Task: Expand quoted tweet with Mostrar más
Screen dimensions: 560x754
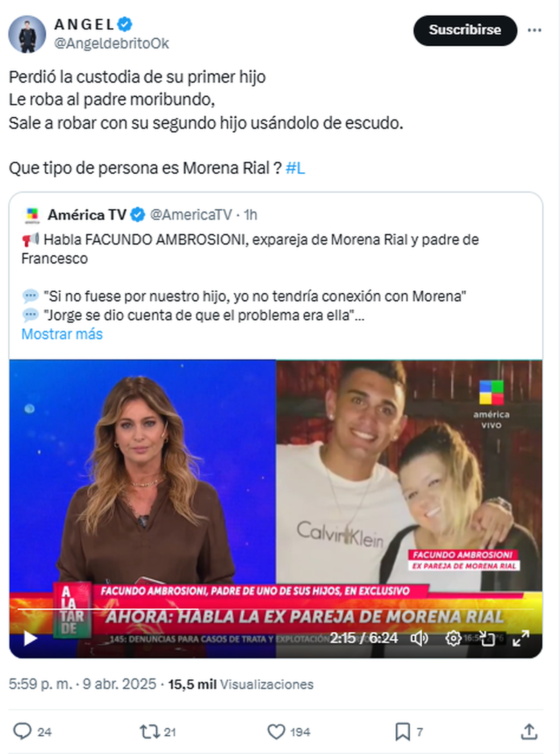Action: point(62,334)
